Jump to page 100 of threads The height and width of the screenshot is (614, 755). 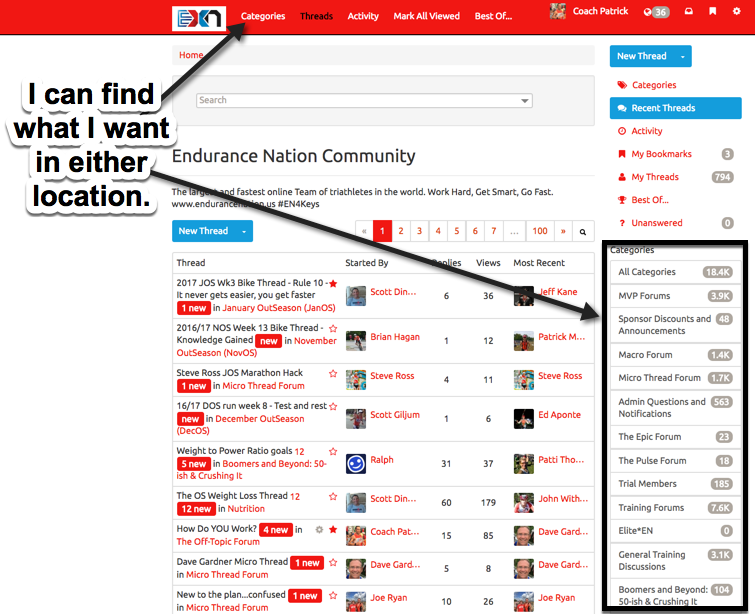click(x=540, y=231)
